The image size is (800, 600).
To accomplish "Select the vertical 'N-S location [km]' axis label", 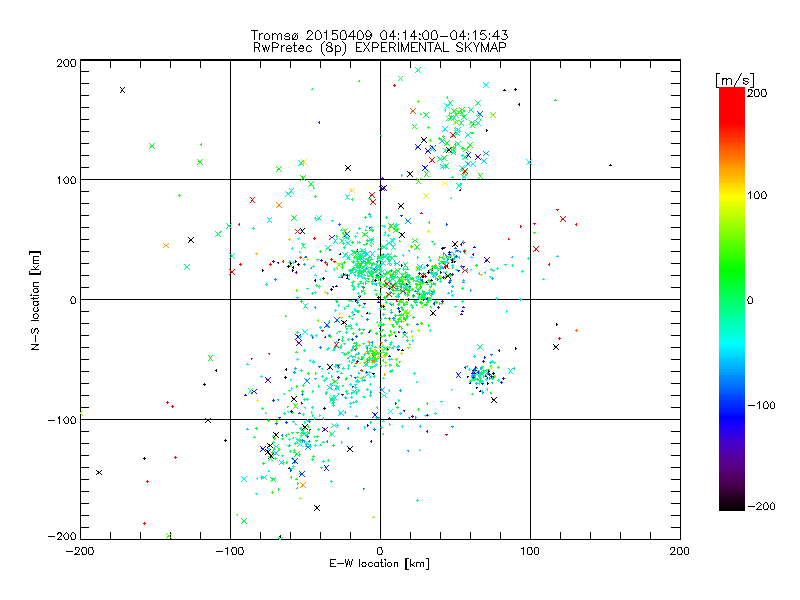I will [35, 300].
